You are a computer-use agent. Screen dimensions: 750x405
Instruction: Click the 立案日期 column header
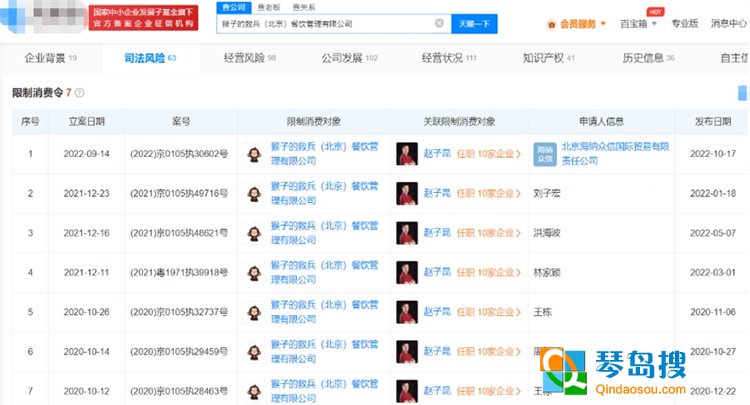click(87, 121)
